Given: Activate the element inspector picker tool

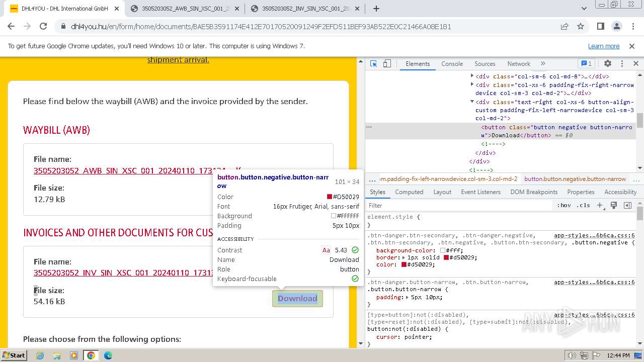Looking at the screenshot, I should point(373,64).
